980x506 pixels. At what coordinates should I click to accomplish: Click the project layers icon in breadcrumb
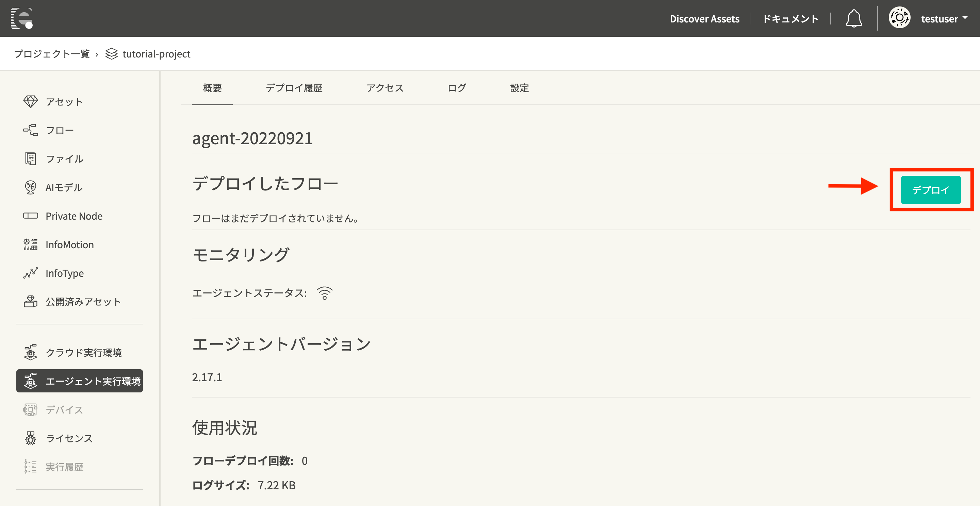[112, 54]
